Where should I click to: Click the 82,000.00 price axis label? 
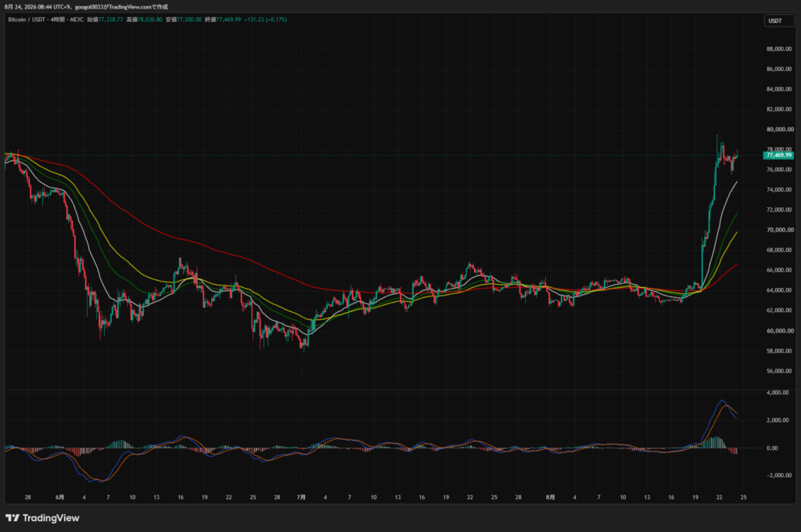pos(780,110)
